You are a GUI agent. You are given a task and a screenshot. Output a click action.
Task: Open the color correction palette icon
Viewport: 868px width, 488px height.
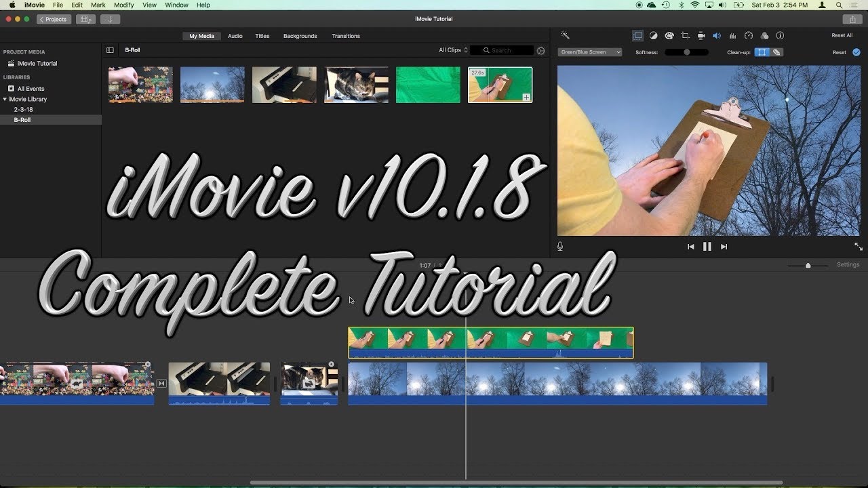(x=669, y=36)
